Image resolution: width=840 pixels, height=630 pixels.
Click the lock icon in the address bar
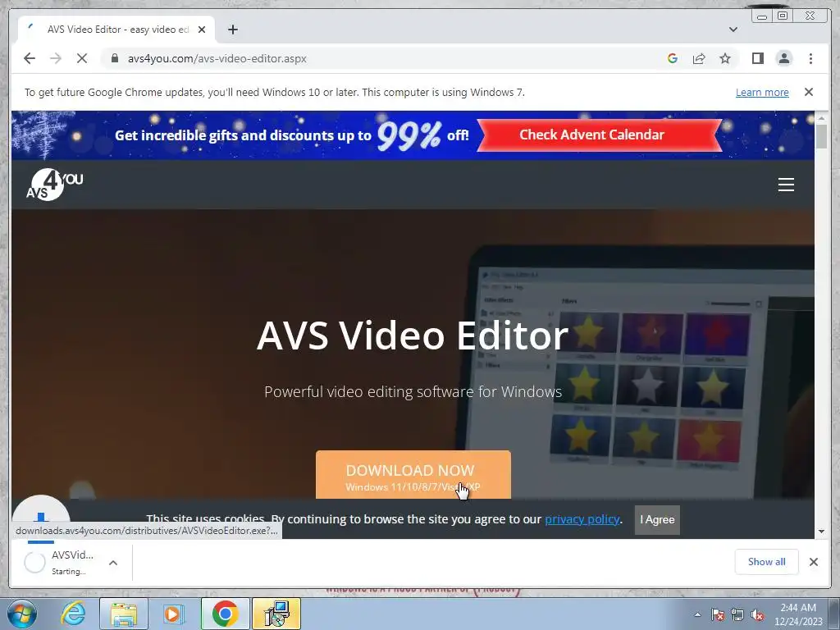click(x=114, y=58)
